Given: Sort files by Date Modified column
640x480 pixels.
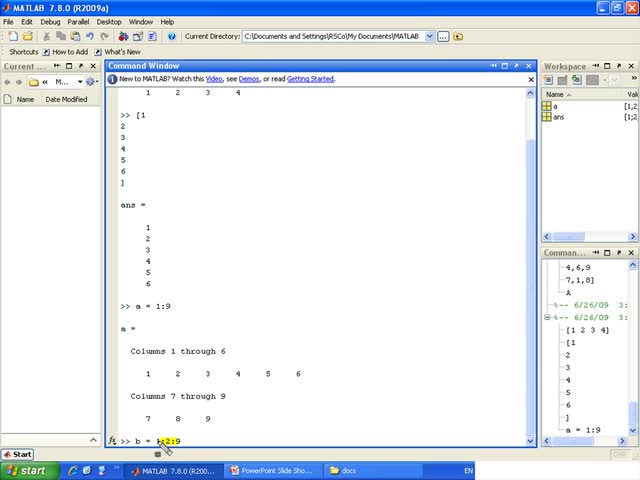Looking at the screenshot, I should point(66,99).
